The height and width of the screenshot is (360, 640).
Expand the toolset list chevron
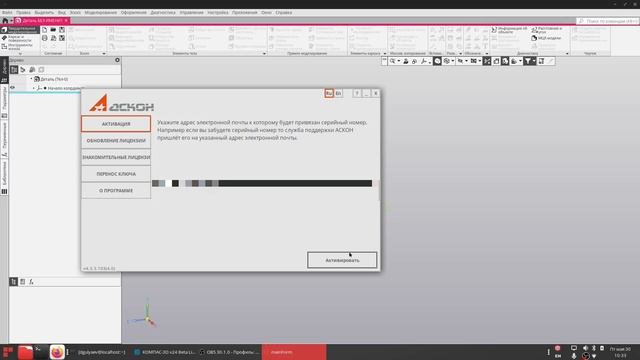click(20, 53)
